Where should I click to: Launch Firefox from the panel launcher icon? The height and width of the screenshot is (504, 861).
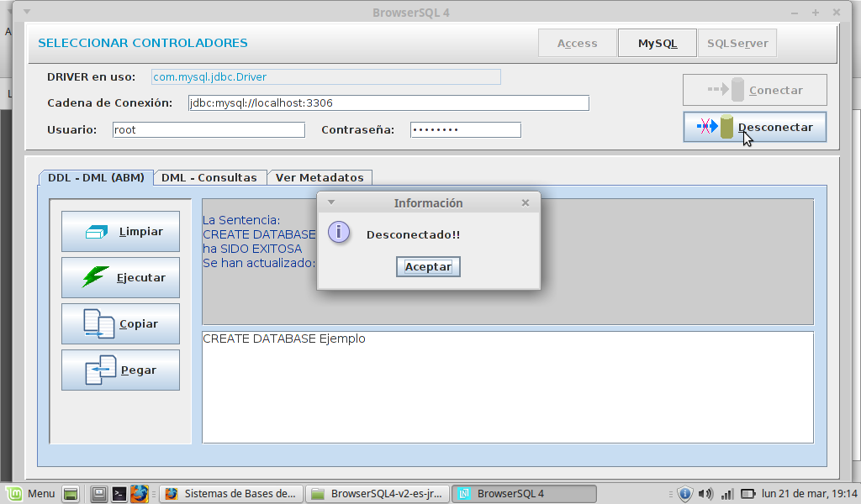click(x=139, y=494)
